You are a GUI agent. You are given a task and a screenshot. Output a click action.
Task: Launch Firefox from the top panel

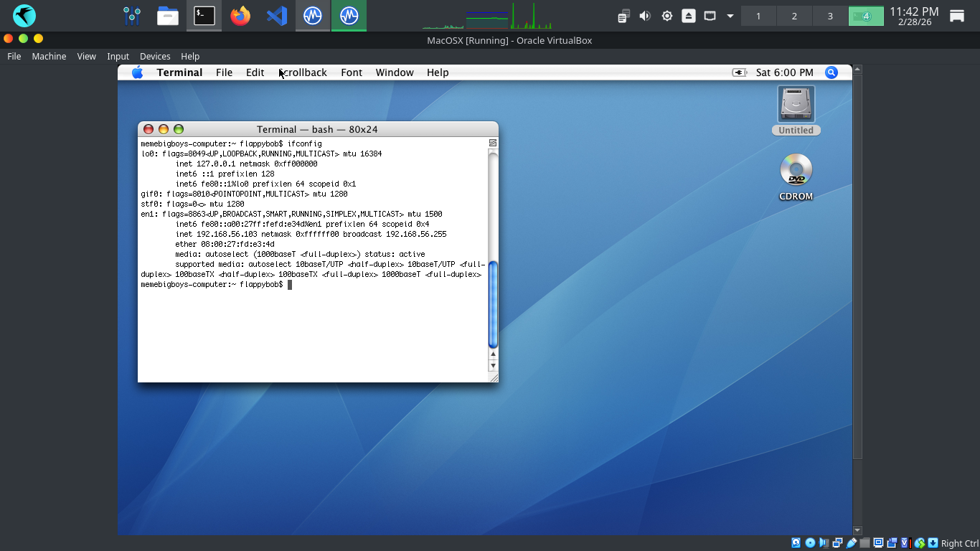(240, 16)
